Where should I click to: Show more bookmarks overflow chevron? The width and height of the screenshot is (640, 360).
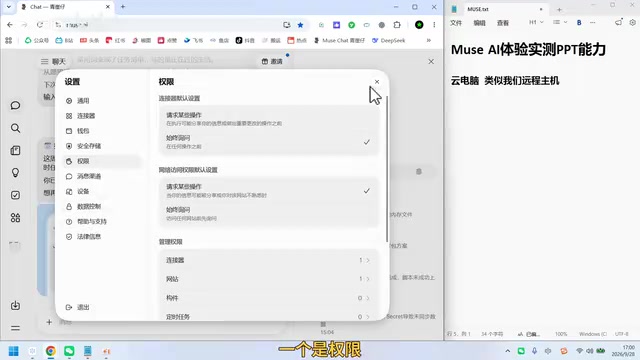pyautogui.click(x=429, y=40)
